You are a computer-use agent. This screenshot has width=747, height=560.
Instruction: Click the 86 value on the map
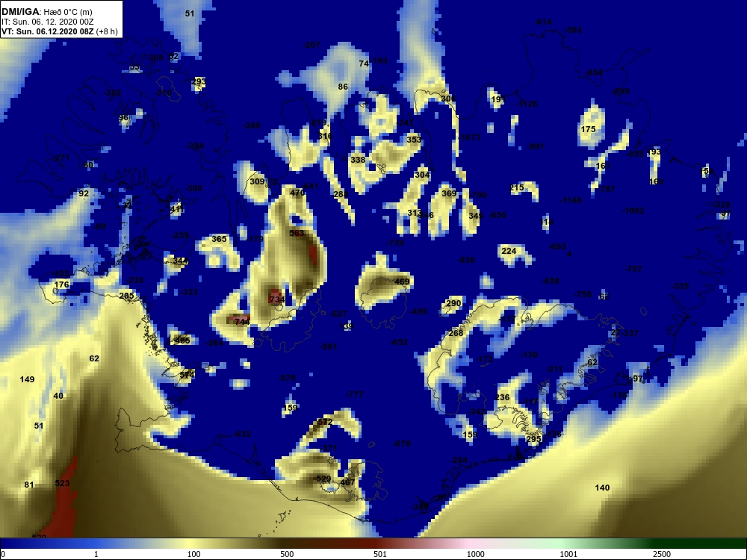coord(343,87)
